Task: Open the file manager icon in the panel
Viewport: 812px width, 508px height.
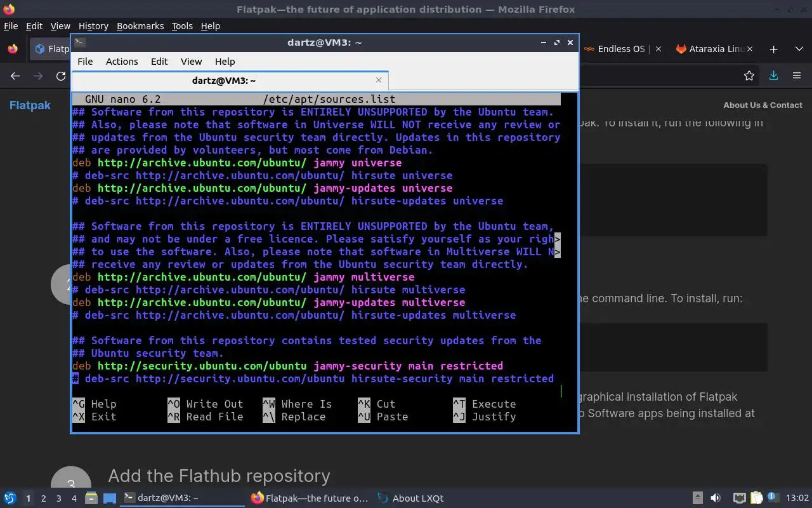Action: pyautogui.click(x=91, y=498)
